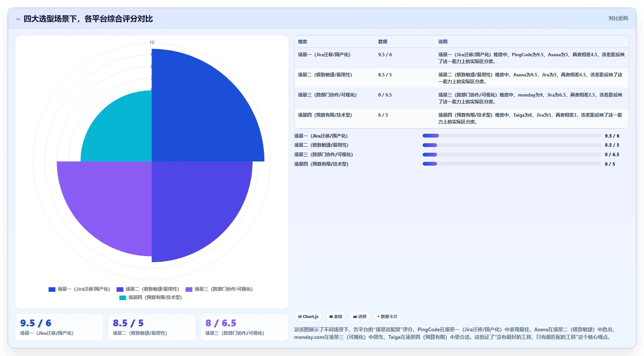This screenshot has height=356, width=644.
Task: Click description mentioning Taiga为8
Action: [x=530, y=119]
